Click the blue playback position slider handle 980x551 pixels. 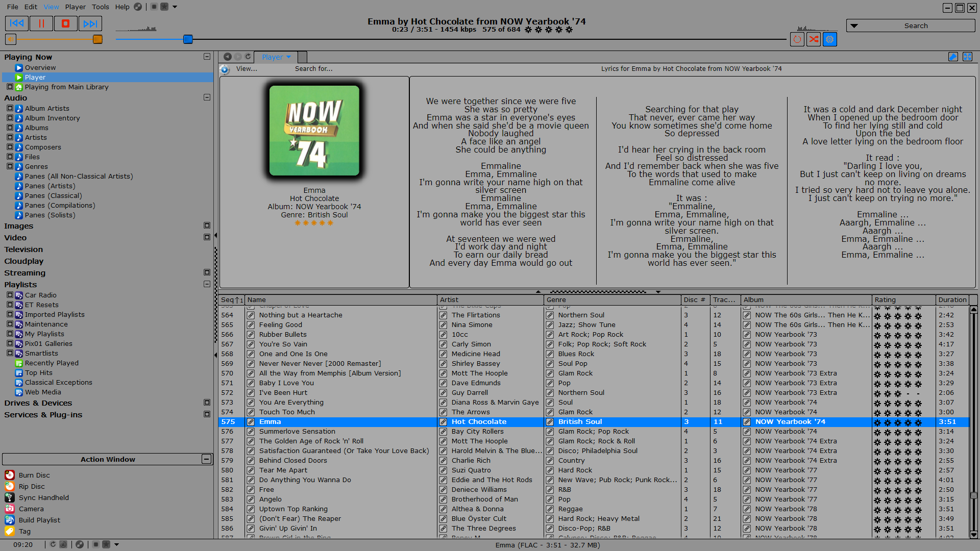pos(188,39)
